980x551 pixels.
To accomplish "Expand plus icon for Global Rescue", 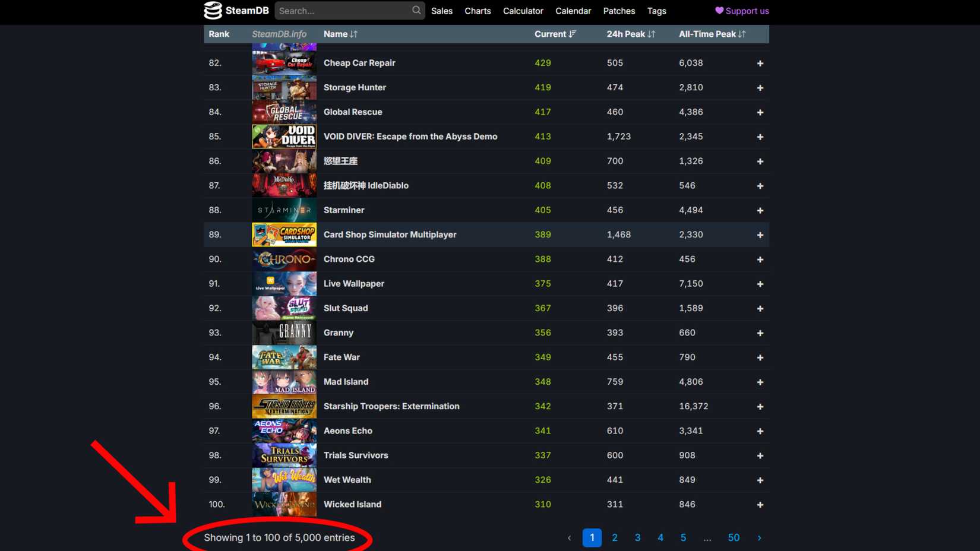I will 760,112.
